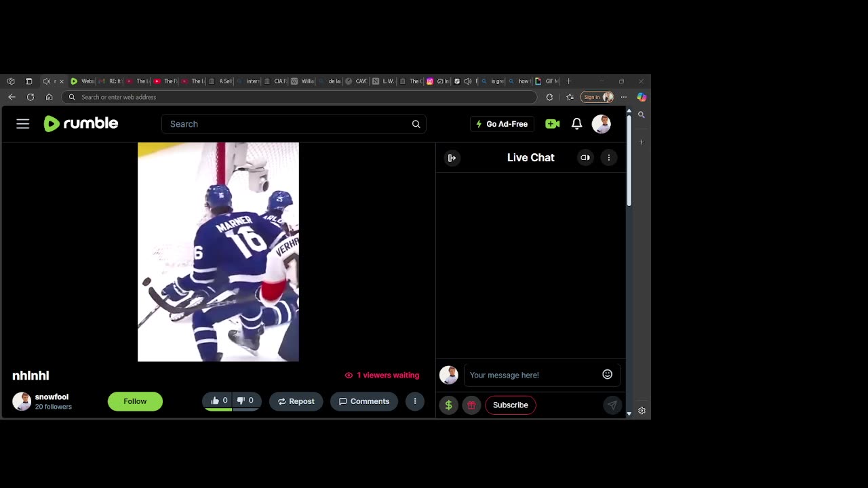Open snowfool channel avatar
This screenshot has width=868, height=488.
click(22, 401)
